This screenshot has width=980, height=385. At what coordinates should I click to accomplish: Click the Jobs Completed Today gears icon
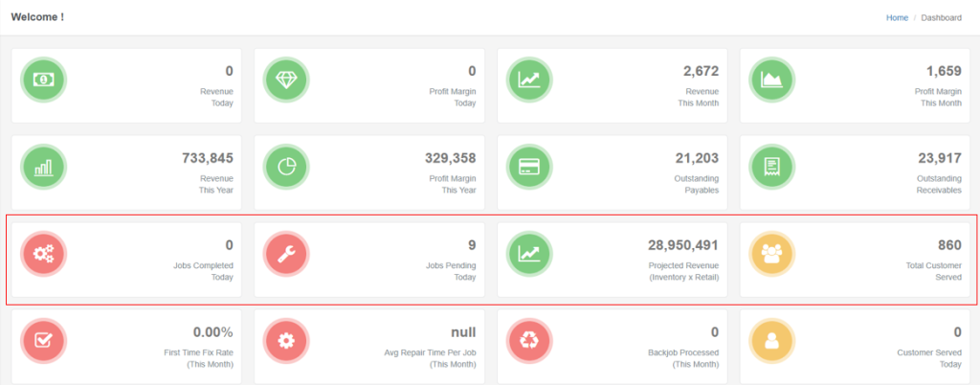coord(44,254)
